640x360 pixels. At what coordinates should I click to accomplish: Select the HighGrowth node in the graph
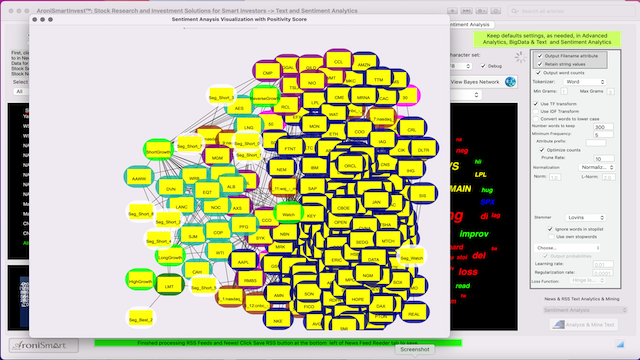(140, 280)
